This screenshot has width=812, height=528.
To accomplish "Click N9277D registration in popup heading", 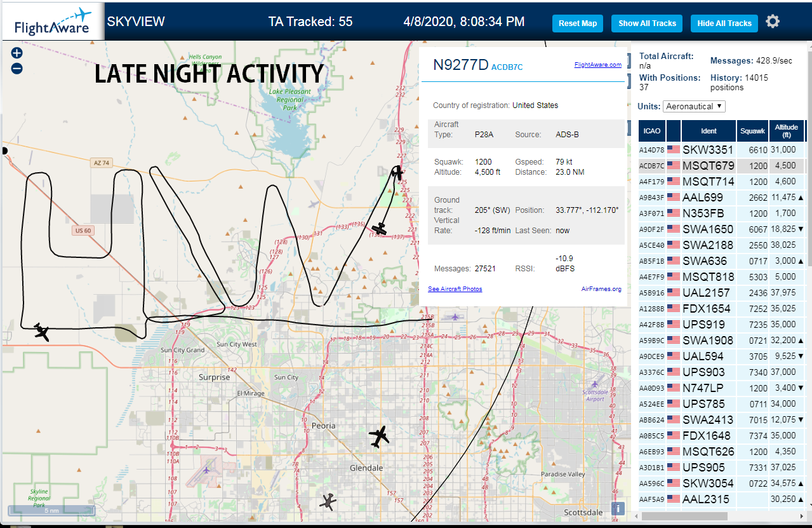I will [461, 65].
